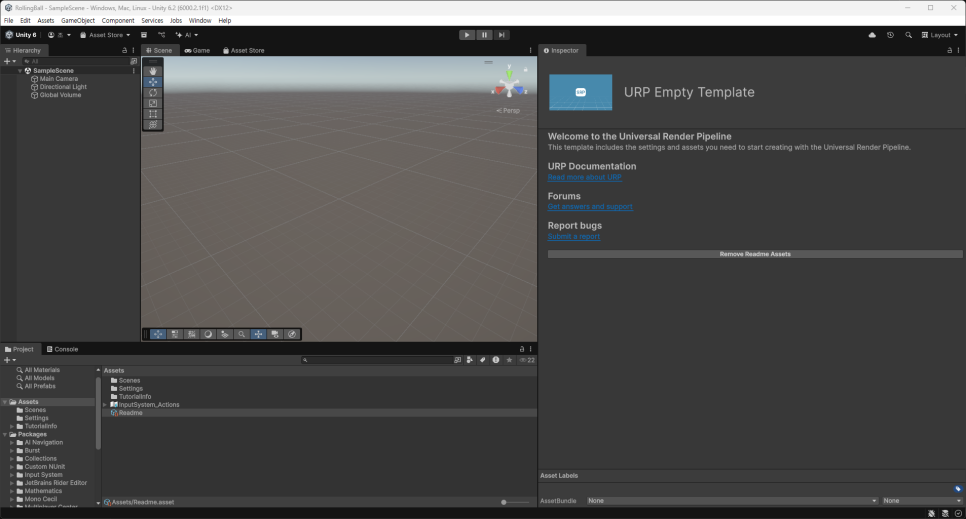Toggle the Hierarchy panel lock

click(x=124, y=51)
